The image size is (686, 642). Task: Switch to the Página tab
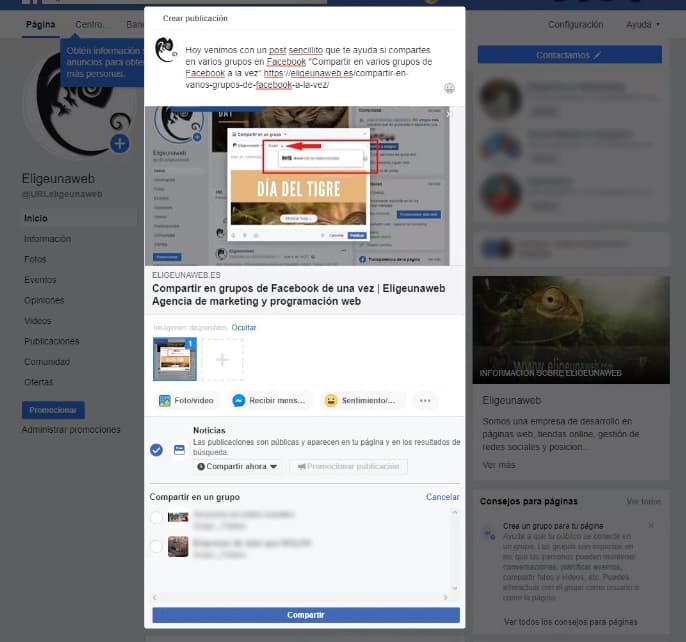(x=41, y=24)
